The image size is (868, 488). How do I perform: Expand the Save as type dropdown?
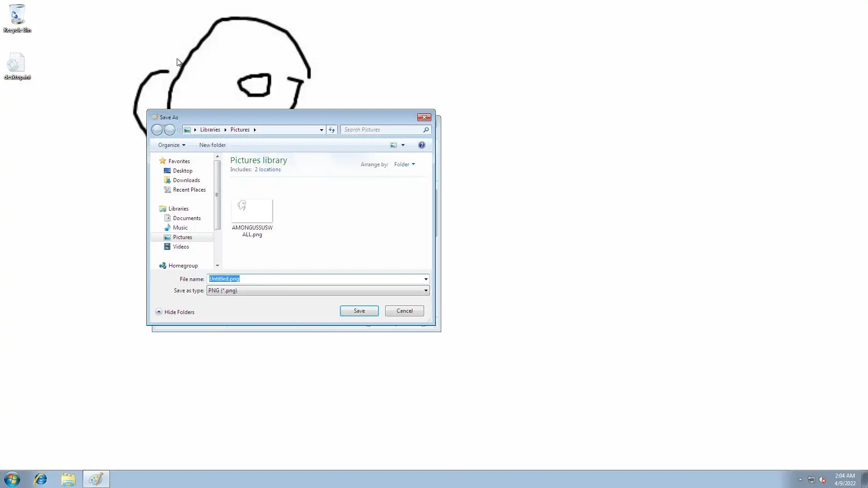pos(425,291)
